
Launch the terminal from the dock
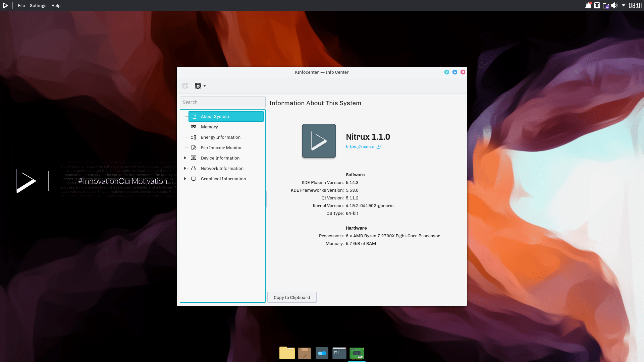point(339,353)
